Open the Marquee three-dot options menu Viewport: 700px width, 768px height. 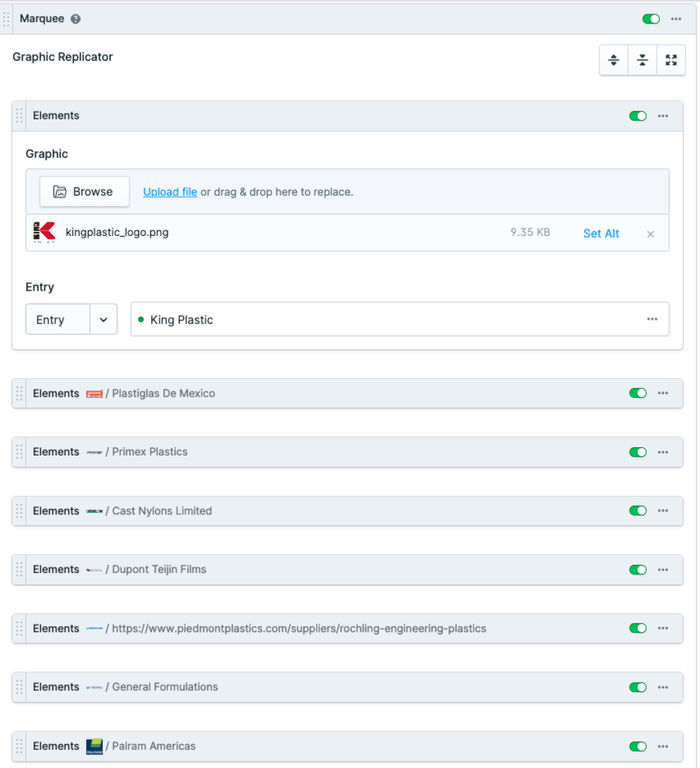click(x=676, y=19)
